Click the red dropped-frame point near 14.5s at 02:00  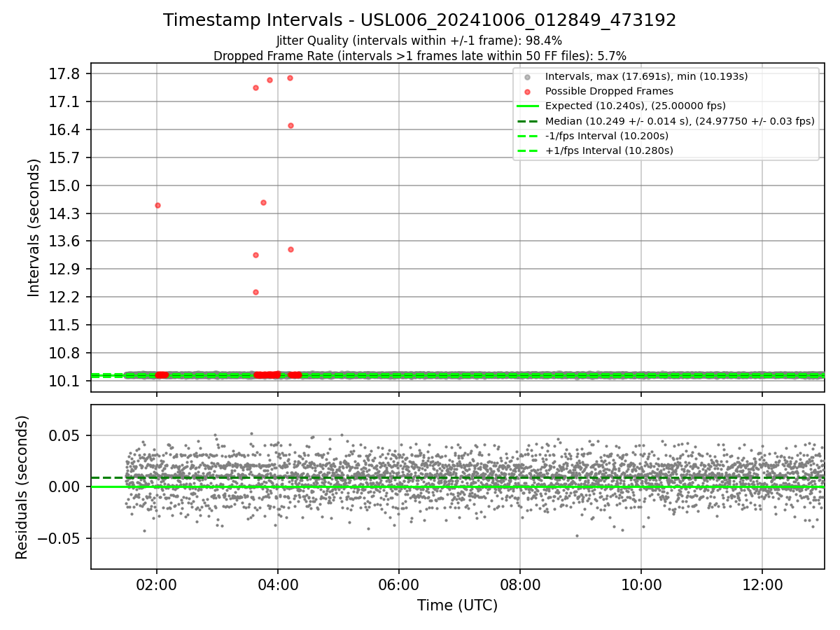click(x=157, y=205)
